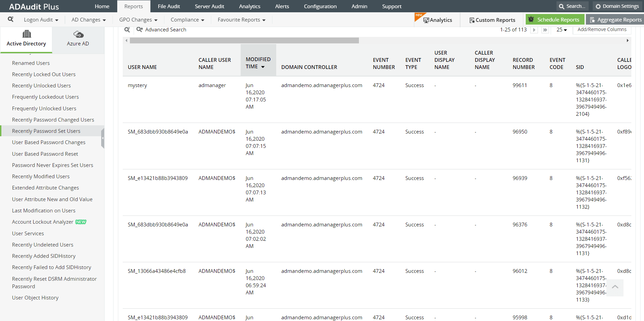Select the Recently Password Set Users report
This screenshot has height=321, width=644.
[46, 131]
